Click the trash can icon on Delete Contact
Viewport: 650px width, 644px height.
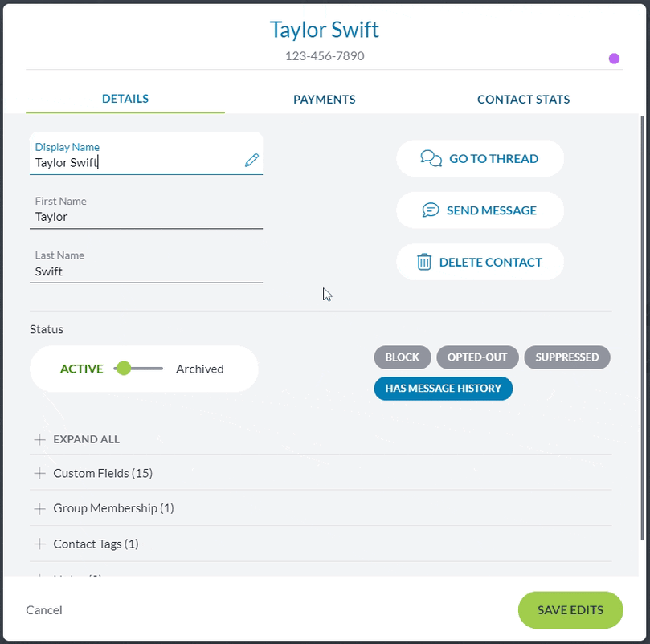coord(424,262)
